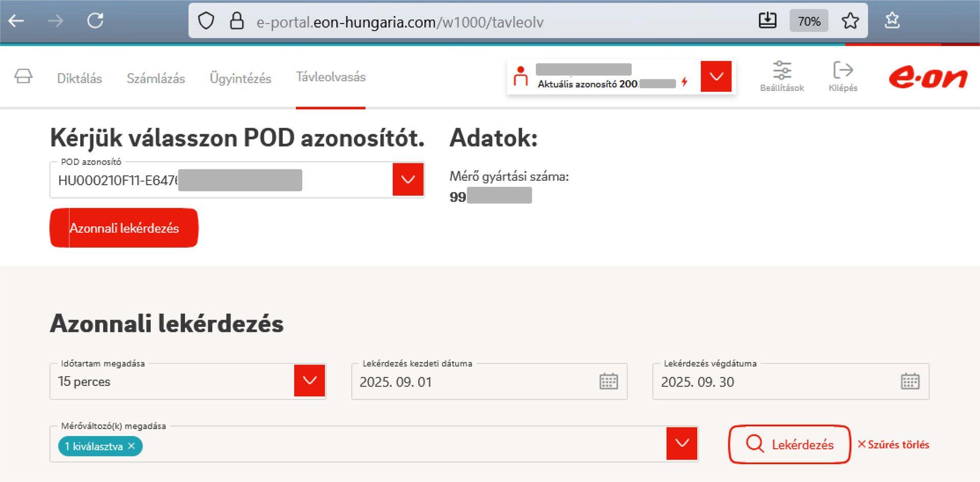Image resolution: width=980 pixels, height=482 pixels.
Task: Open the Időtartam megadása dropdown
Action: click(309, 380)
